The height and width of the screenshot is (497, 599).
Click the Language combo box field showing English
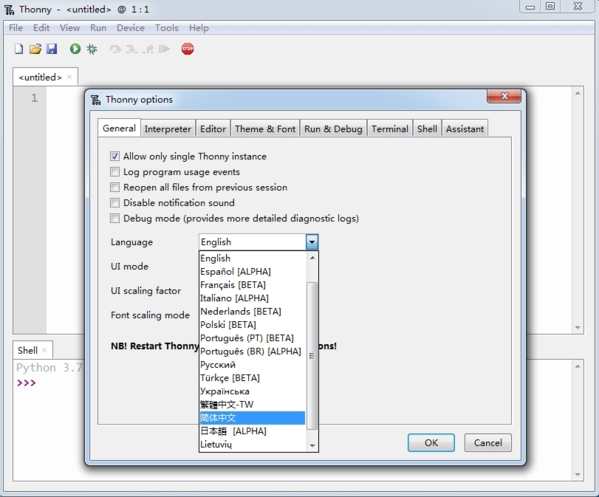coord(253,242)
